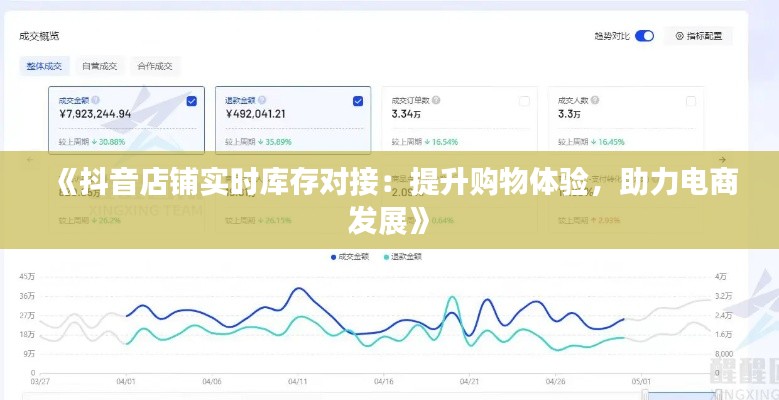Toggle the 趋势对比 switch
The image size is (779, 400).
[x=644, y=36]
